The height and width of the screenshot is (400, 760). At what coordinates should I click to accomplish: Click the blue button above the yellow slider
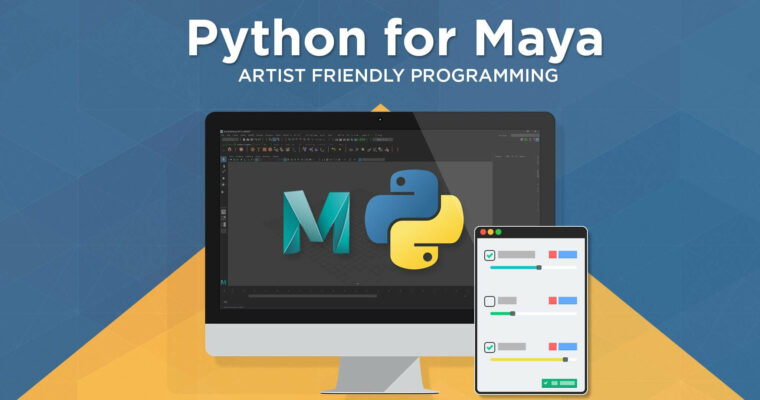coord(568,347)
